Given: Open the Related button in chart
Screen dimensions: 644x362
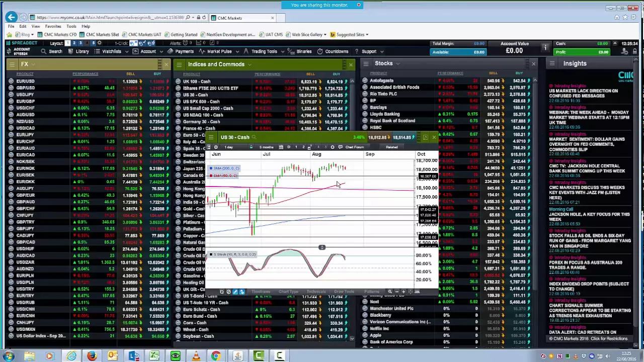Looking at the screenshot, I should [x=391, y=147].
